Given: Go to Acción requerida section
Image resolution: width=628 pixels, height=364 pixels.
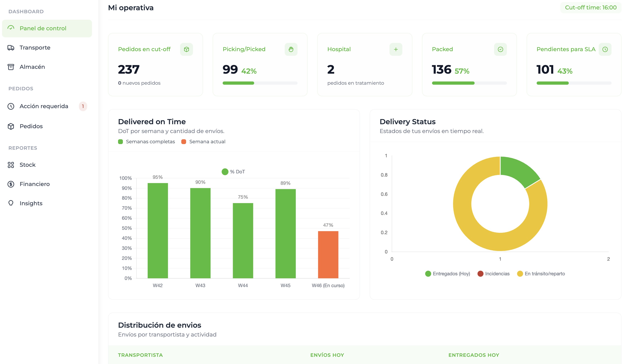Looking at the screenshot, I should click(x=44, y=106).
